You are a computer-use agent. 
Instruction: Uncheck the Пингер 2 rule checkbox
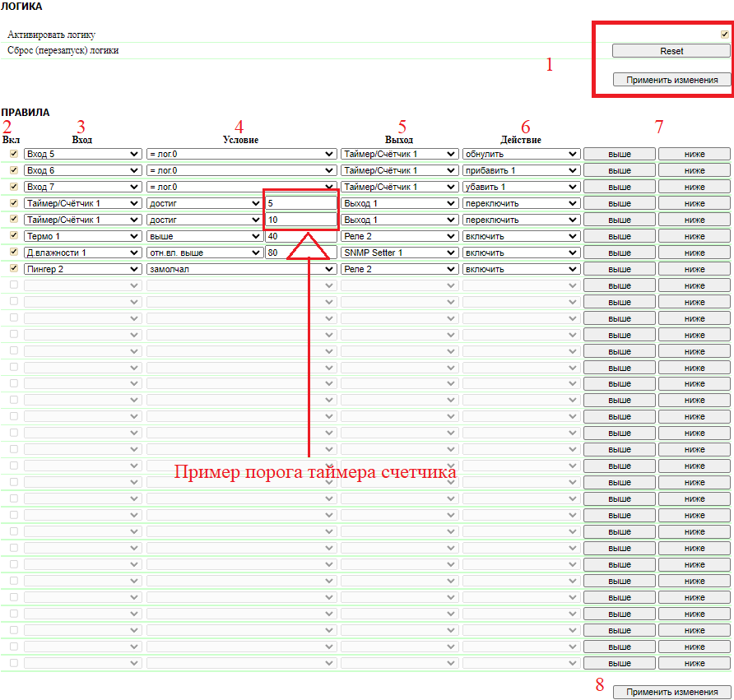point(13,268)
